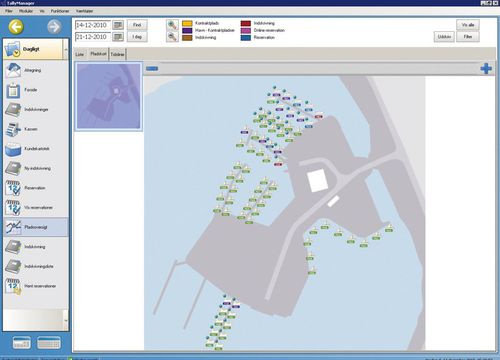
Task: Click the purple harbour overview minimap
Action: [x=109, y=96]
